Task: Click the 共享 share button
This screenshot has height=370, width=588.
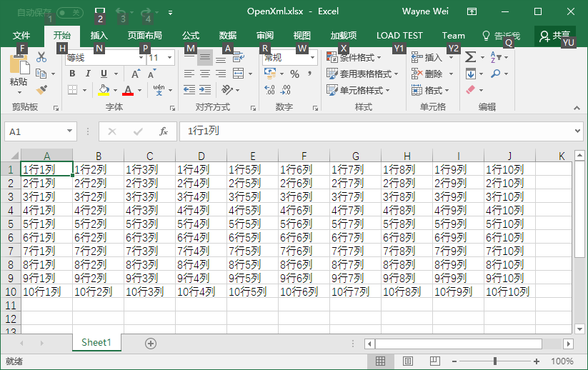Action: coord(555,36)
